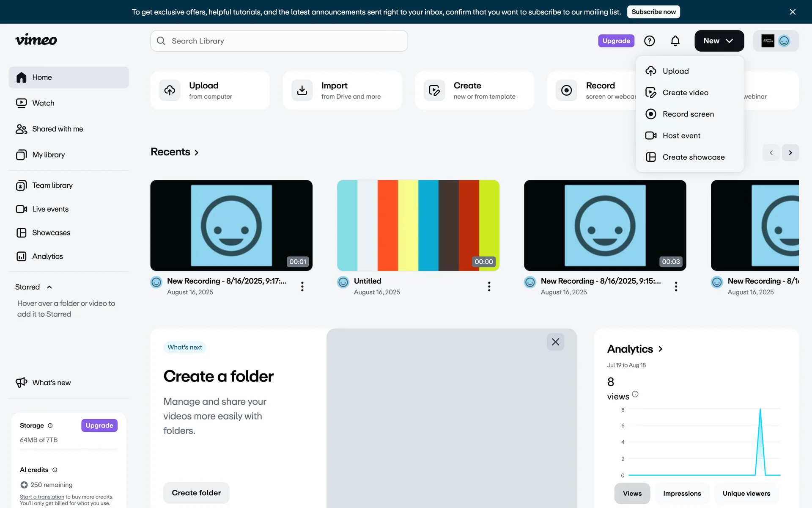812x508 pixels.
Task: Show the Unique viewers chart
Action: pyautogui.click(x=746, y=493)
